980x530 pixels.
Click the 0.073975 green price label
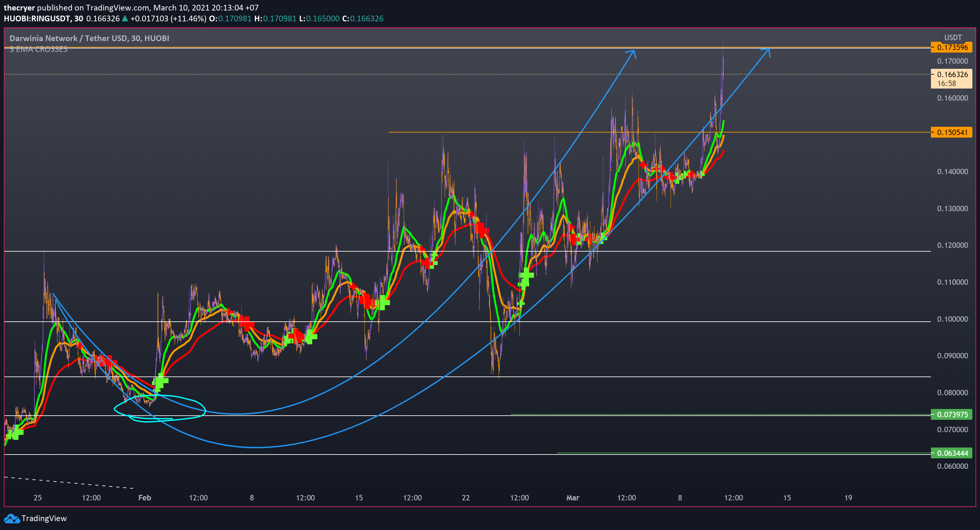point(951,414)
